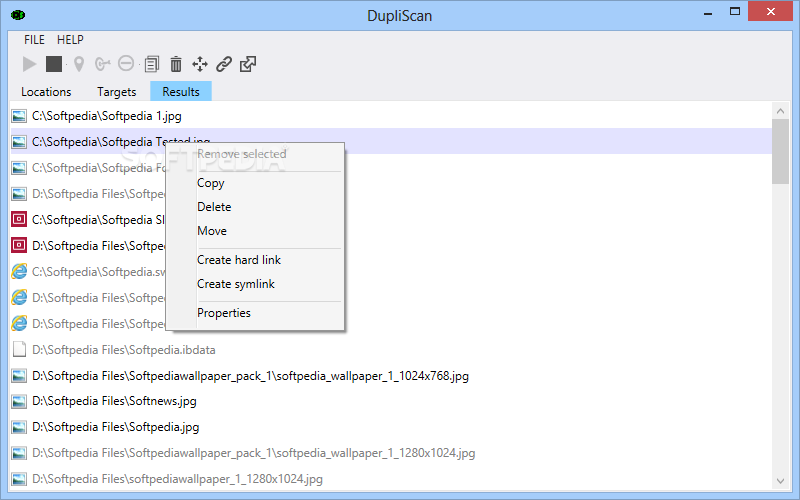Click blank file icon beside Softpedia.ibdata
Screen dimensions: 800x500
click(x=19, y=349)
